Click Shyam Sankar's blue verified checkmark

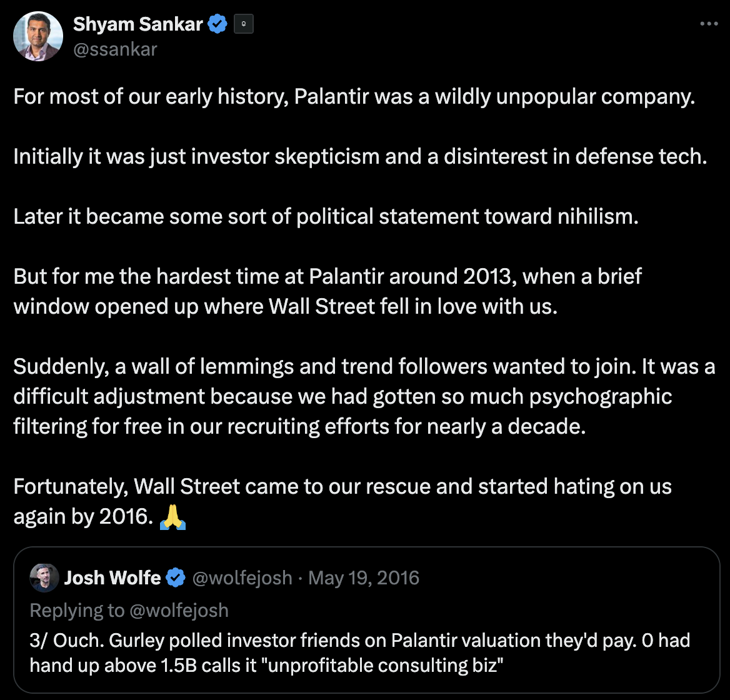tap(217, 23)
